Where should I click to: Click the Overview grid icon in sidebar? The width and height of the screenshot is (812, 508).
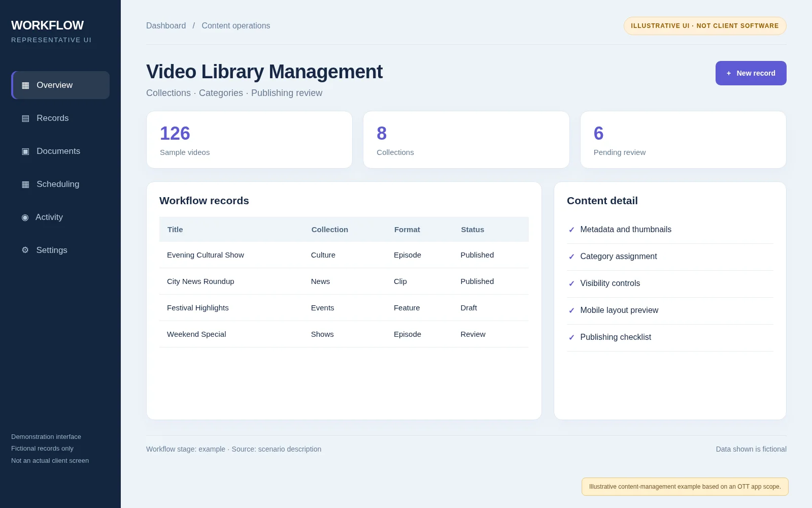(25, 85)
